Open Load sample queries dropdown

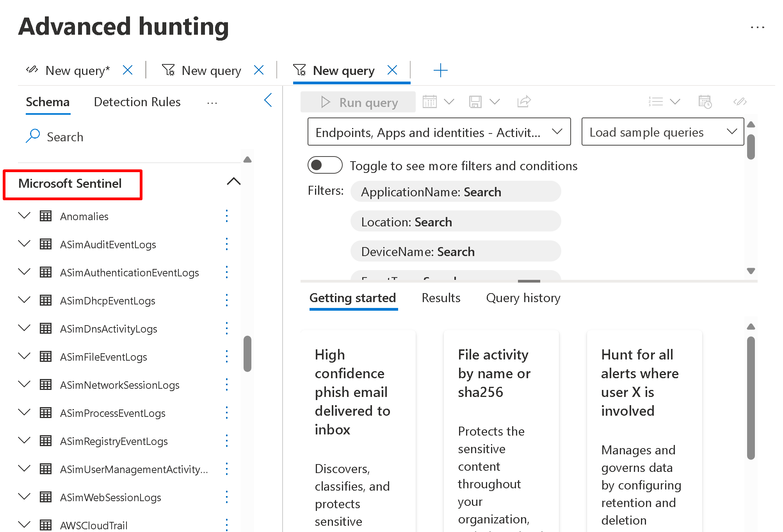tap(662, 132)
